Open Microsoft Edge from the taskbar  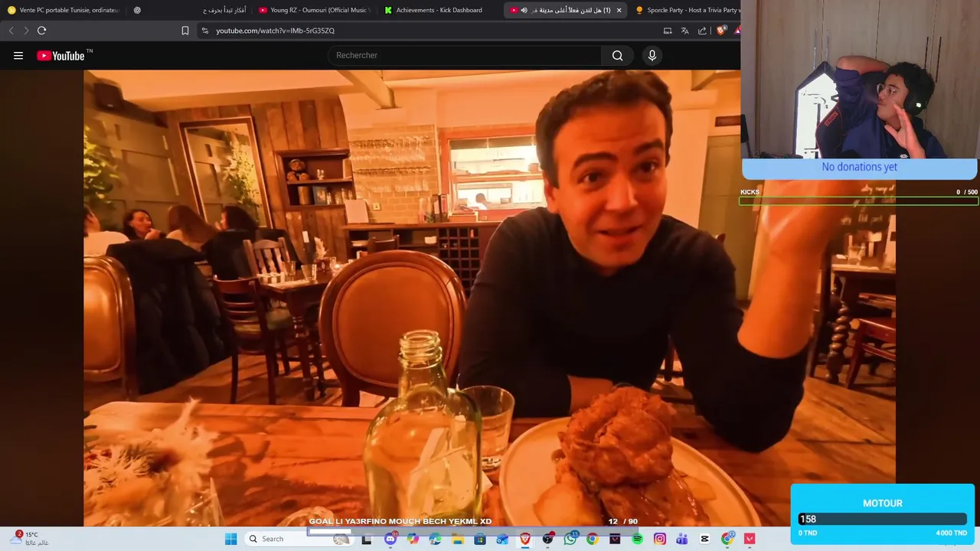tap(435, 539)
